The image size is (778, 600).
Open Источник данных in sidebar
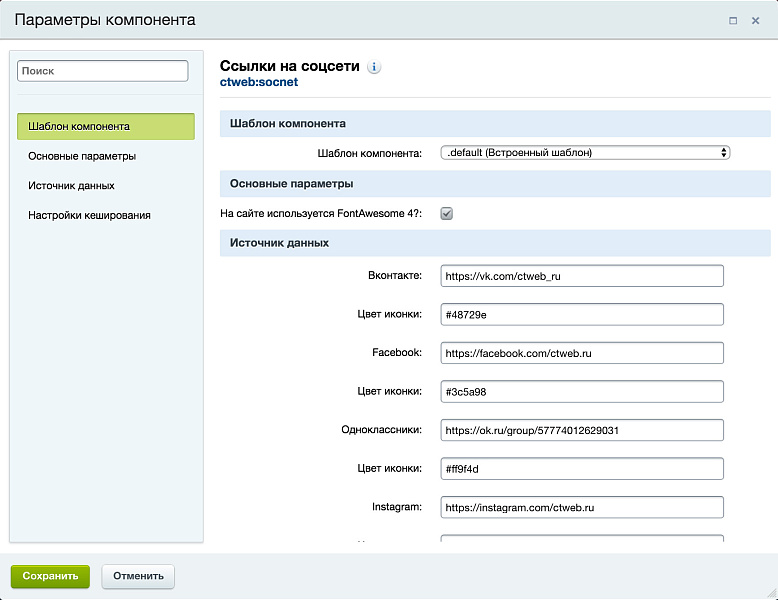(x=71, y=185)
